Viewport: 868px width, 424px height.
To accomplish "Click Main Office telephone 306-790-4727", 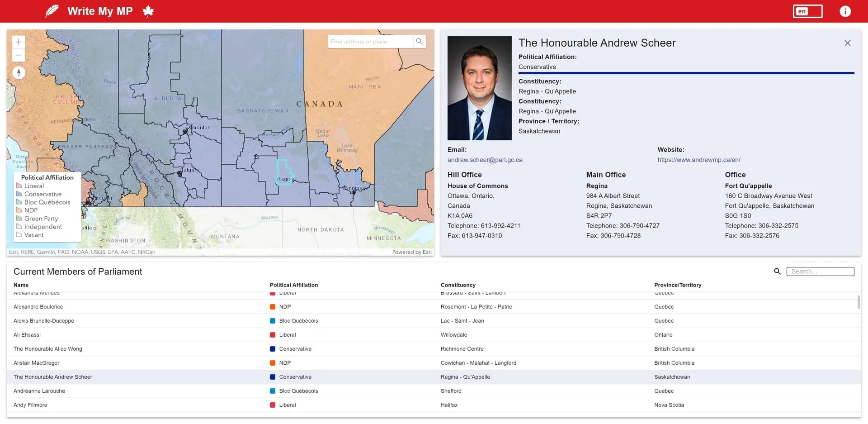I will 623,226.
